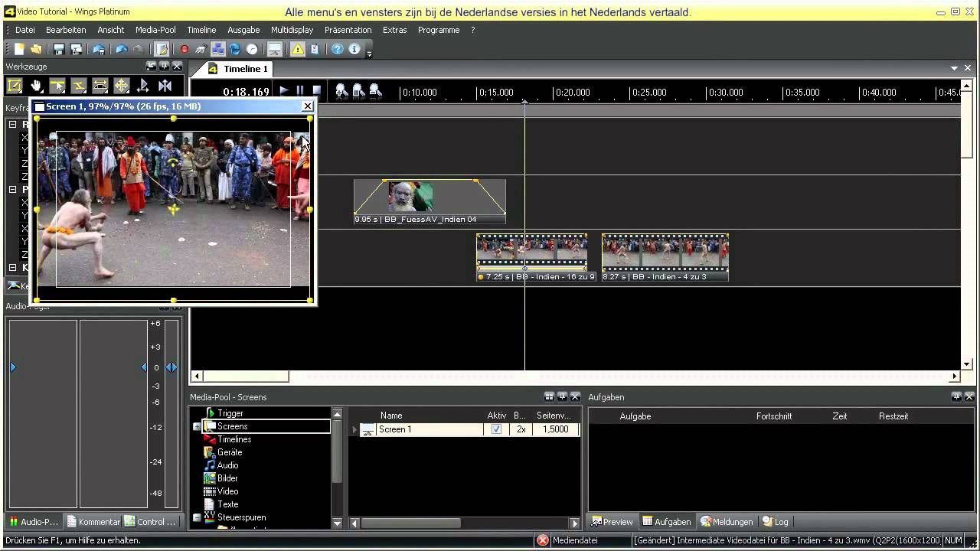Click the timeline horizontal scrollbar thumb

point(246,376)
